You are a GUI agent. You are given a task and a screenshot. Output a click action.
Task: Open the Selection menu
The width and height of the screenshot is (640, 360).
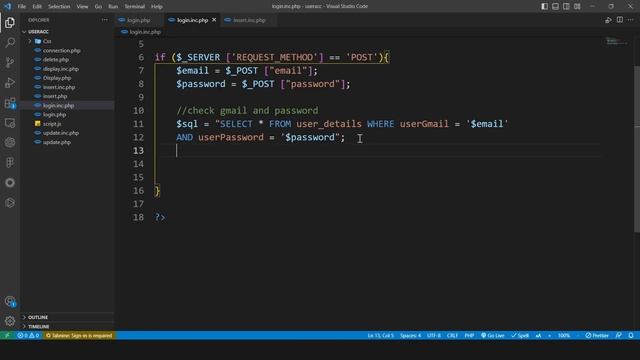[59, 7]
